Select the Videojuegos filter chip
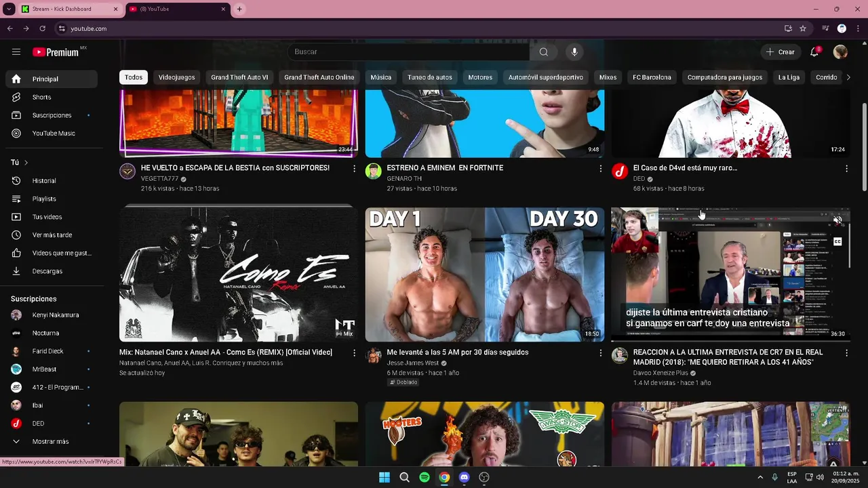The image size is (868, 488). tap(176, 77)
